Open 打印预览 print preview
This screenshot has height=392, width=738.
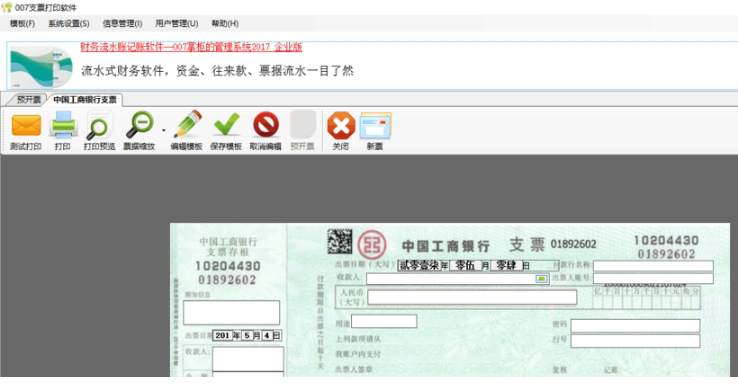99,125
